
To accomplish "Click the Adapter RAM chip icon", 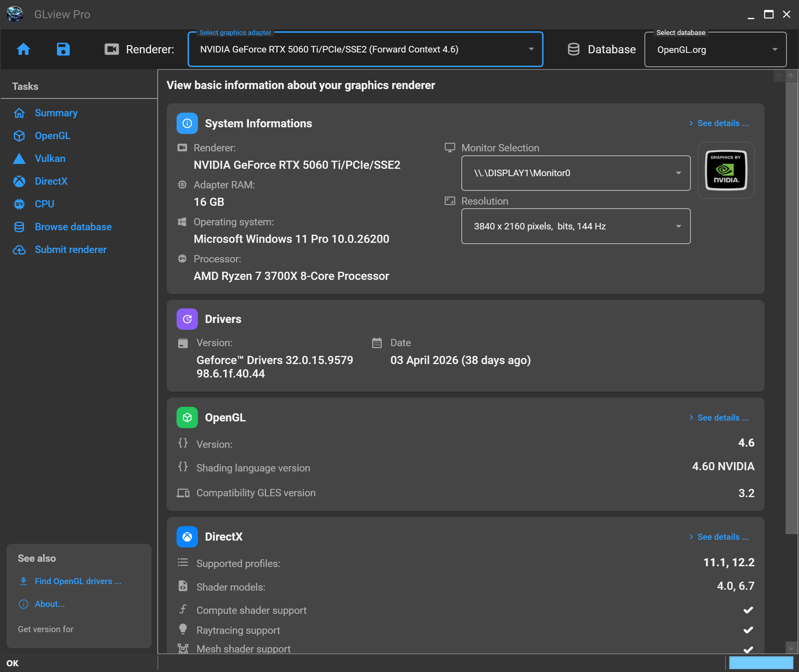I will click(182, 185).
